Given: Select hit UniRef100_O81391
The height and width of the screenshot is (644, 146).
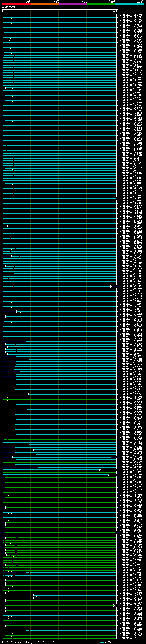Looking at the screenshot, I should click(x=131, y=17).
